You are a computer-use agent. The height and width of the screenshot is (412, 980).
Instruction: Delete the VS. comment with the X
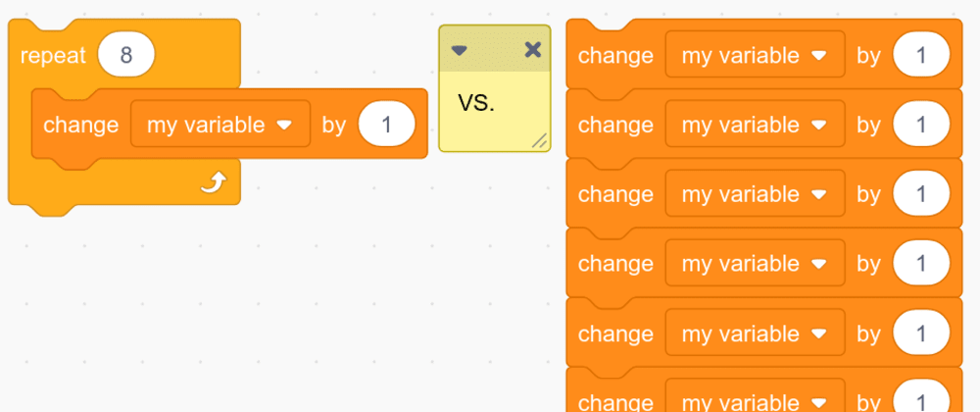point(533,49)
